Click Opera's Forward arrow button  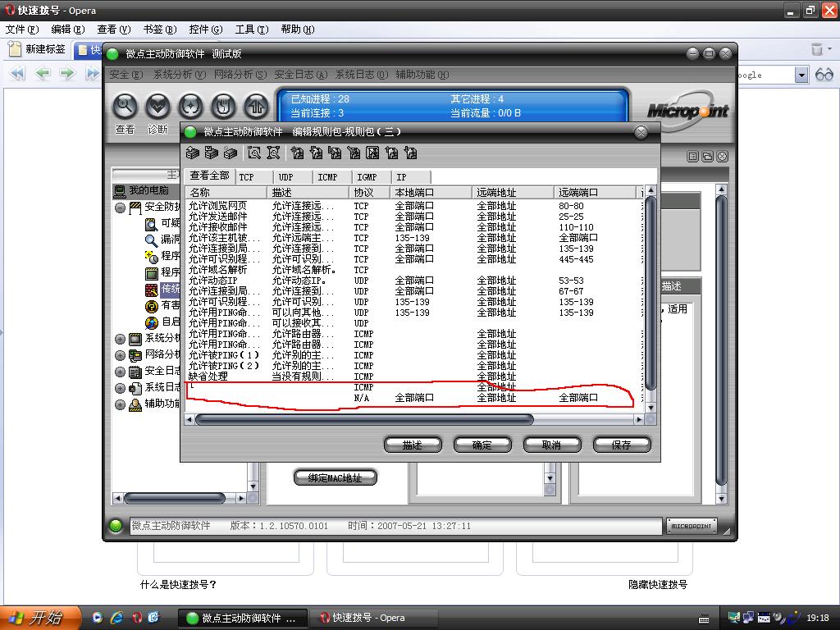coord(67,73)
